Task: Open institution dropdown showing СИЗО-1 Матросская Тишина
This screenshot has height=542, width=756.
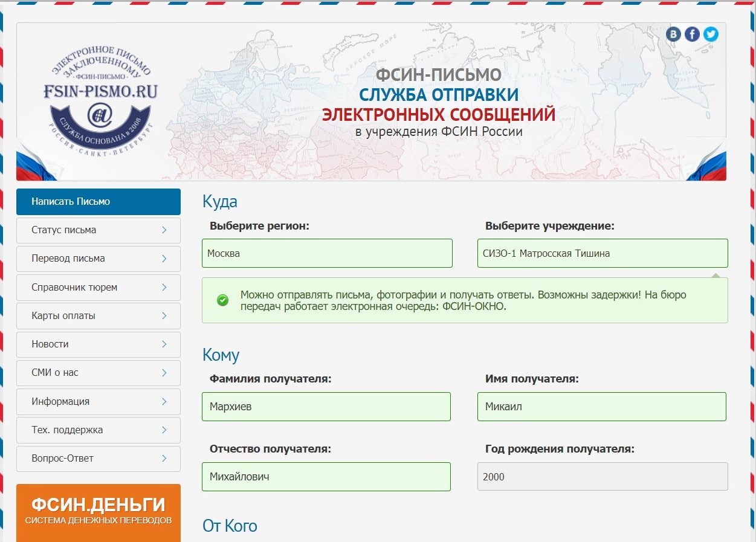Action: 603,253
